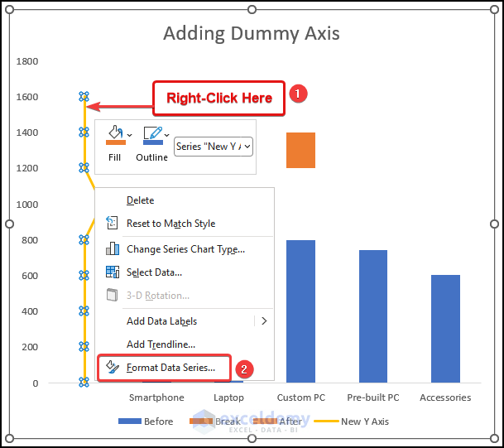Screen dimensions: 504x448
Task: Click the Reset to Match Style icon
Action: pos(112,223)
